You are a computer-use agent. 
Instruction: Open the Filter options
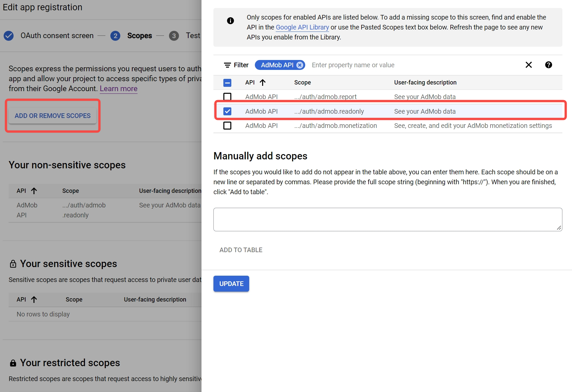coord(236,65)
